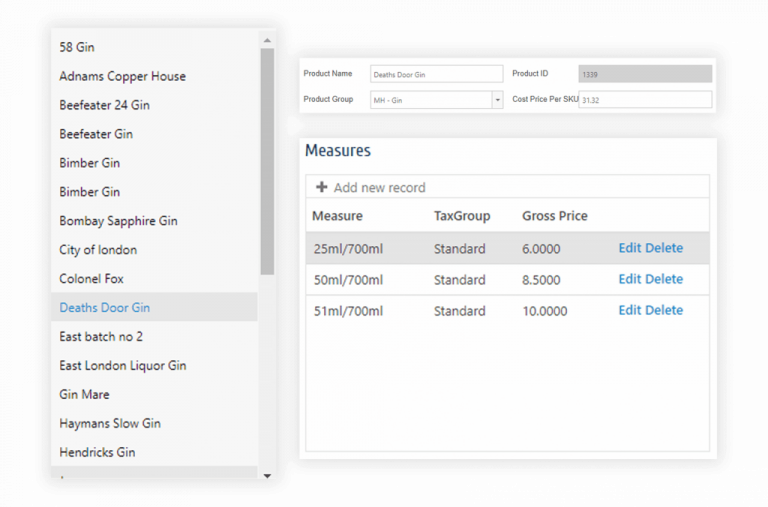Delete the 50ml/700ml measure row
Viewport: 768px width, 507px height.
pos(664,279)
